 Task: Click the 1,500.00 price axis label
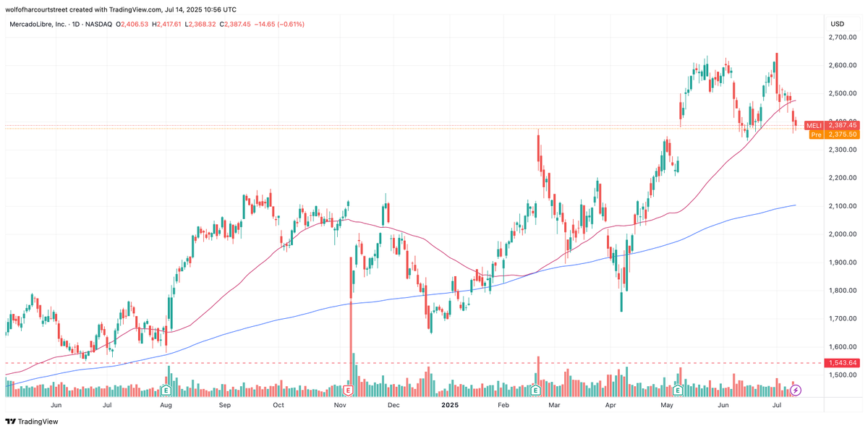[843, 375]
